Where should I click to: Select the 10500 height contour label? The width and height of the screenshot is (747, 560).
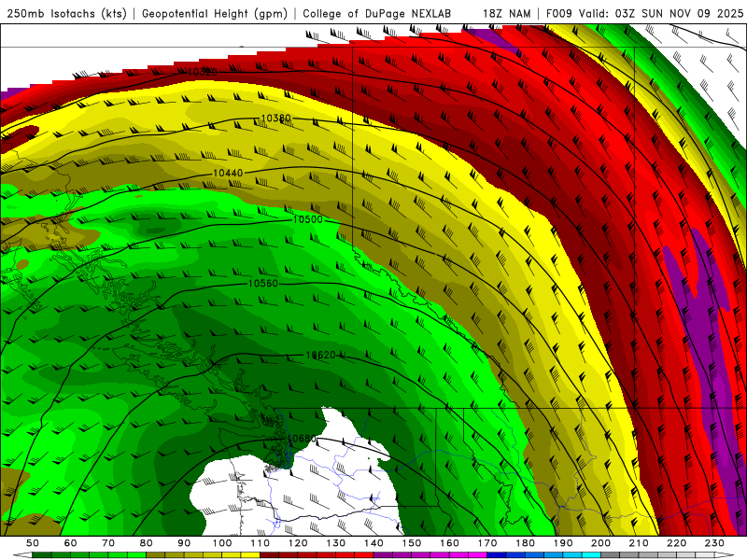click(308, 219)
